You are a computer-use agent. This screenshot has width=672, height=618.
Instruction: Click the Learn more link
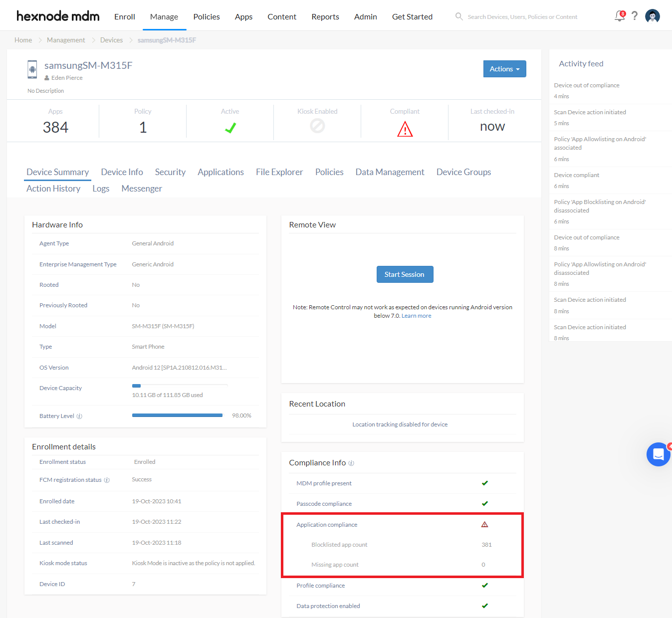click(417, 316)
